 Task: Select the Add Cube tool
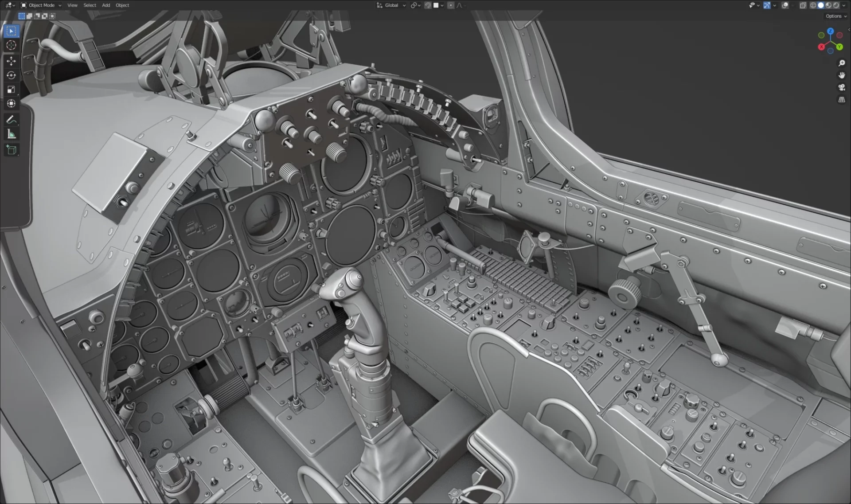[x=11, y=150]
